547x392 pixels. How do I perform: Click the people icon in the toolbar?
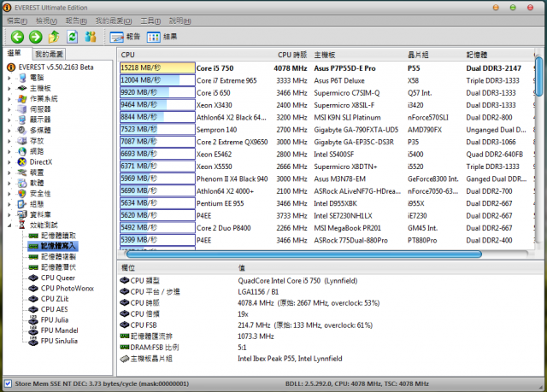point(91,37)
